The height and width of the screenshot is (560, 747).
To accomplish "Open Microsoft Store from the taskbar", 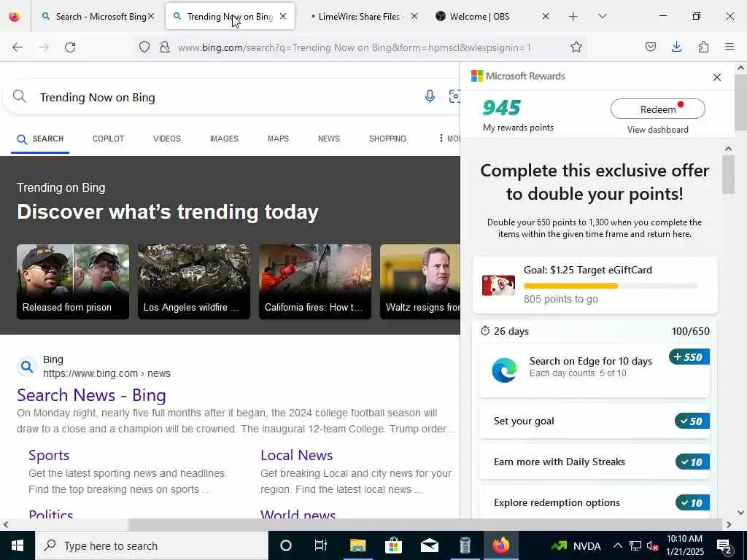I will click(x=393, y=545).
